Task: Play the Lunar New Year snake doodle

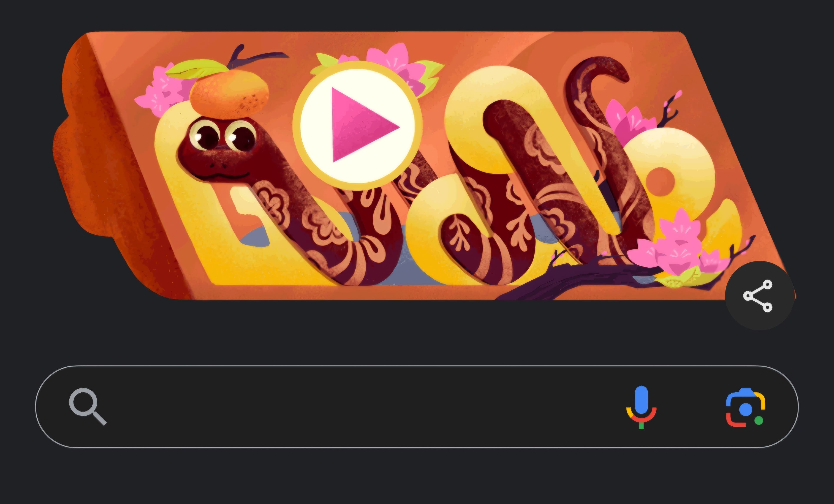Action: (357, 125)
